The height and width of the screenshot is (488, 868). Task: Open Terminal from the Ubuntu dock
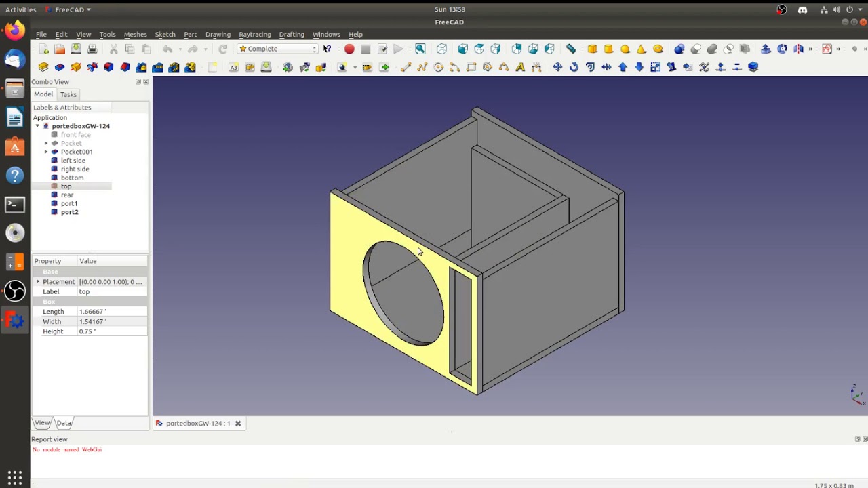point(15,205)
